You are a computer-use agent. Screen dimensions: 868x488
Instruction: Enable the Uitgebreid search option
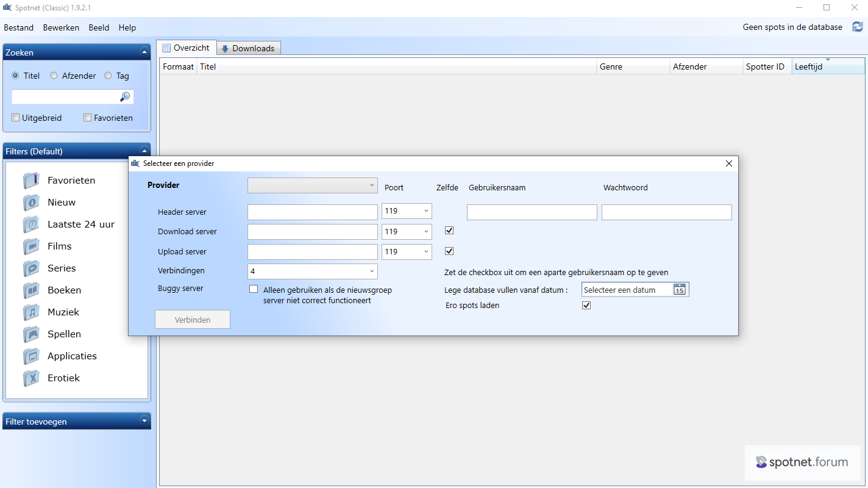tap(15, 117)
